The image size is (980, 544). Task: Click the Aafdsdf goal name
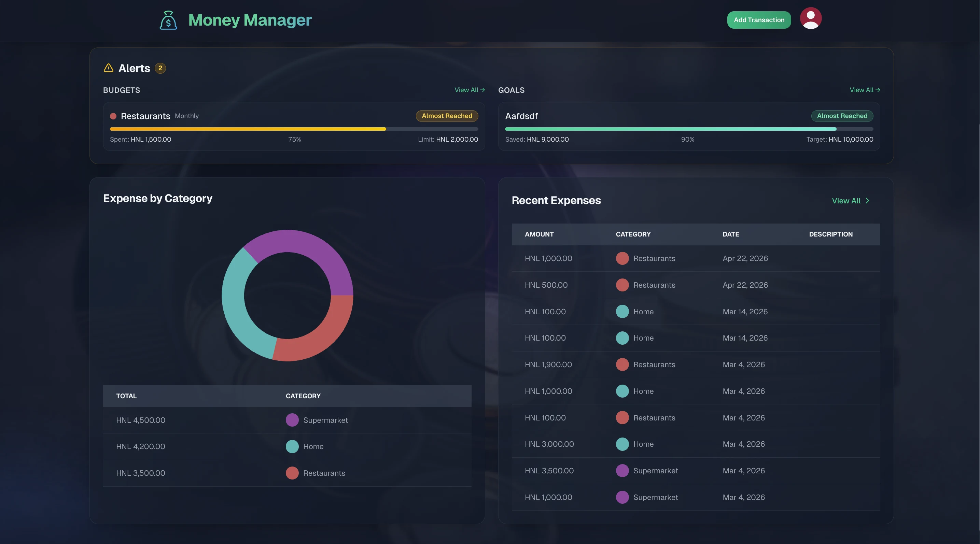(x=521, y=116)
